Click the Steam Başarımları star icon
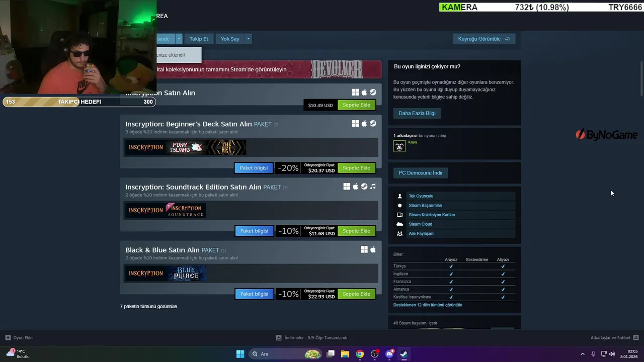 pos(400,206)
